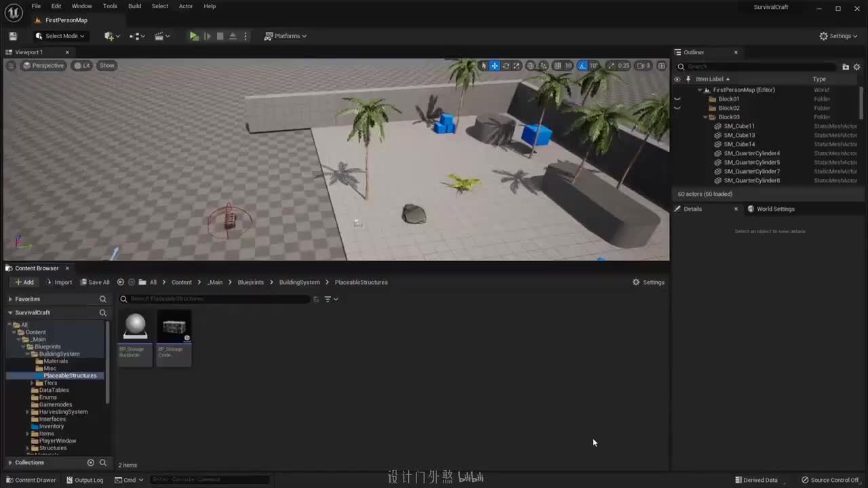Screen dimensions: 868x488
Task: Open the Platforms dropdown
Action: click(x=285, y=36)
